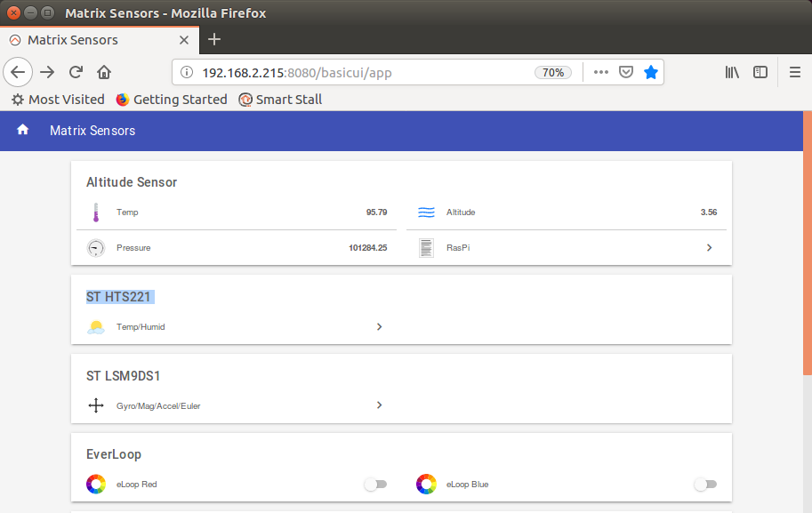Reload the page with the refresh icon
This screenshot has height=513, width=812.
tap(76, 72)
